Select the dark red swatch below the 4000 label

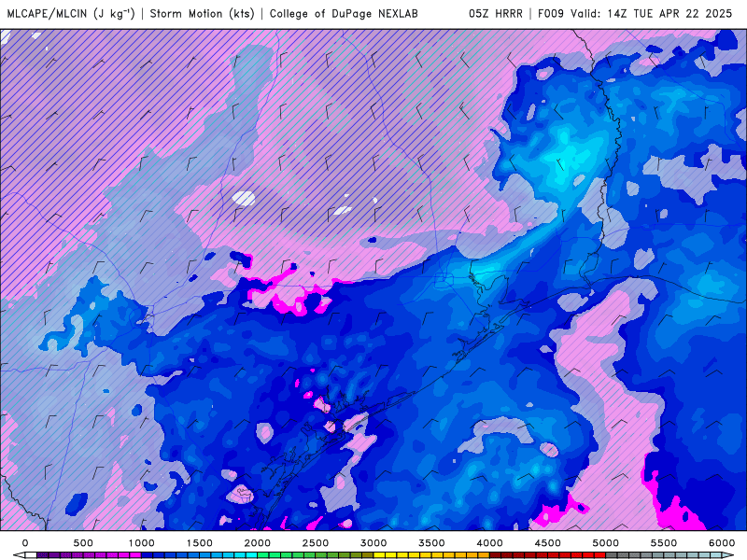point(496,555)
